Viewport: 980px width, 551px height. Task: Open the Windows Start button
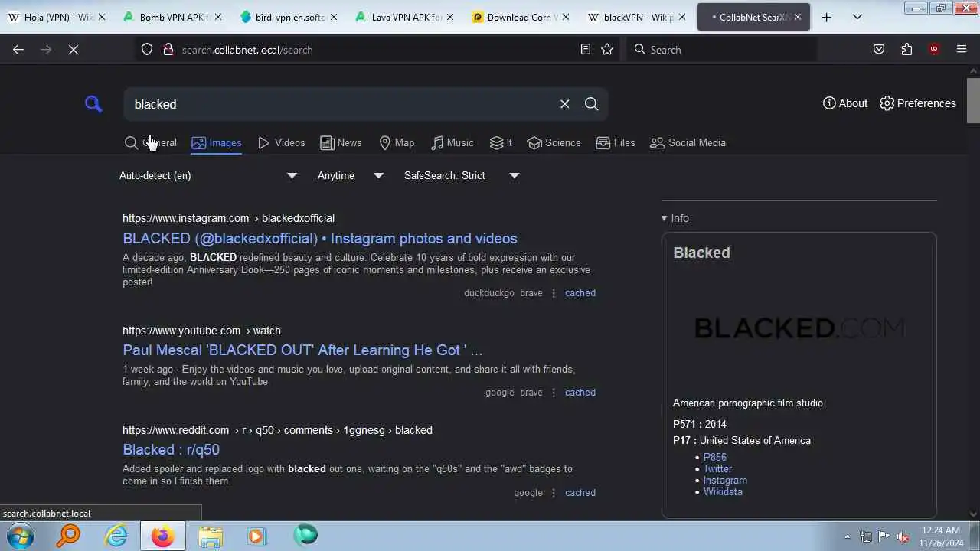coord(20,536)
